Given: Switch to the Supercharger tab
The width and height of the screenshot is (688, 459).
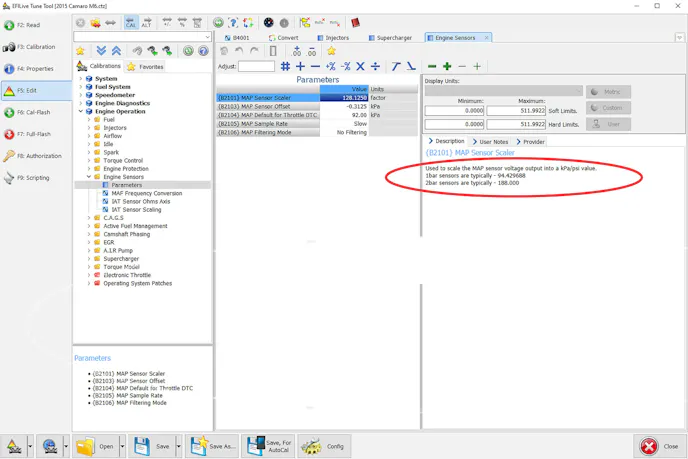Looking at the screenshot, I should 390,38.
